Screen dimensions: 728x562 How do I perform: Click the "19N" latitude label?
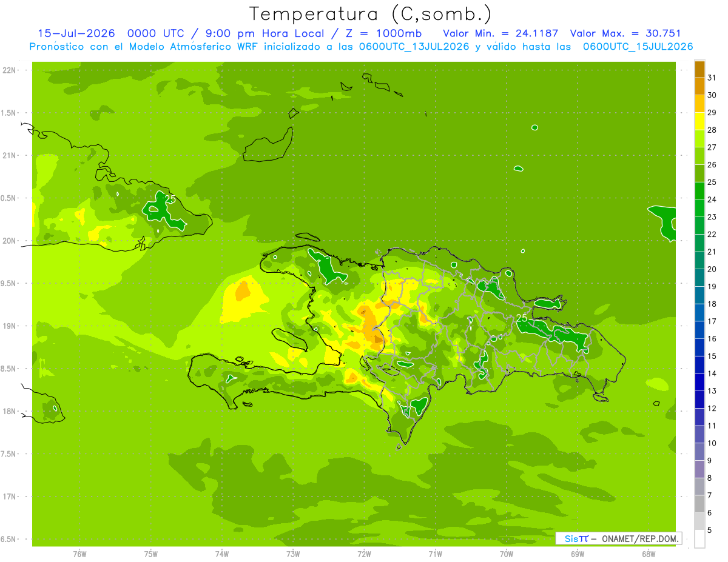pyautogui.click(x=10, y=326)
